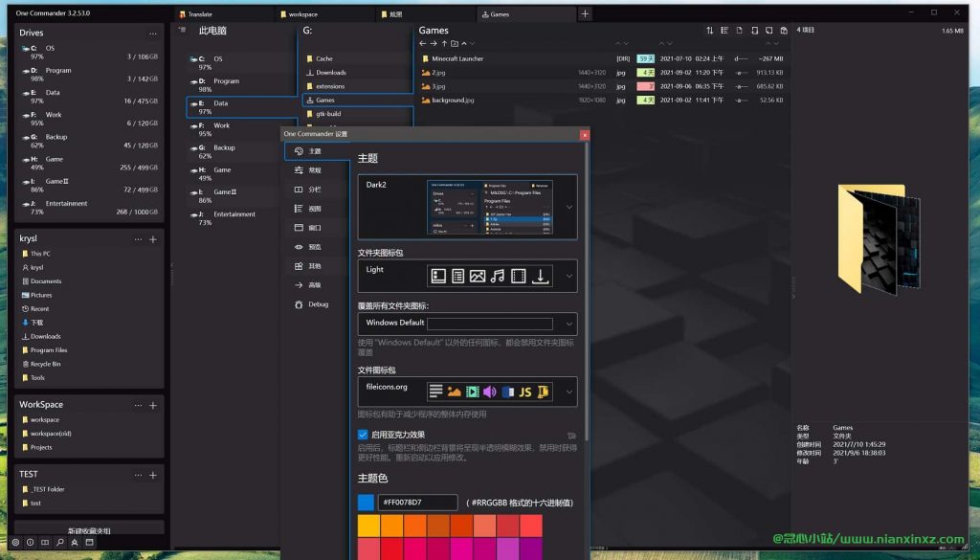The width and height of the screenshot is (980, 560).
Task: Pick the yellow swatch in the color palette
Action: click(x=368, y=526)
